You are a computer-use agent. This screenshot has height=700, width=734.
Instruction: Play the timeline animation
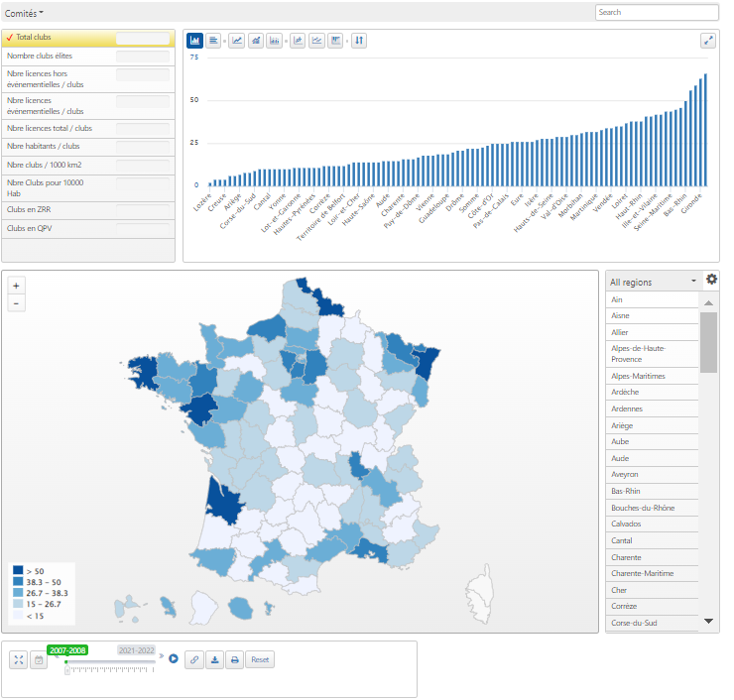pos(174,658)
